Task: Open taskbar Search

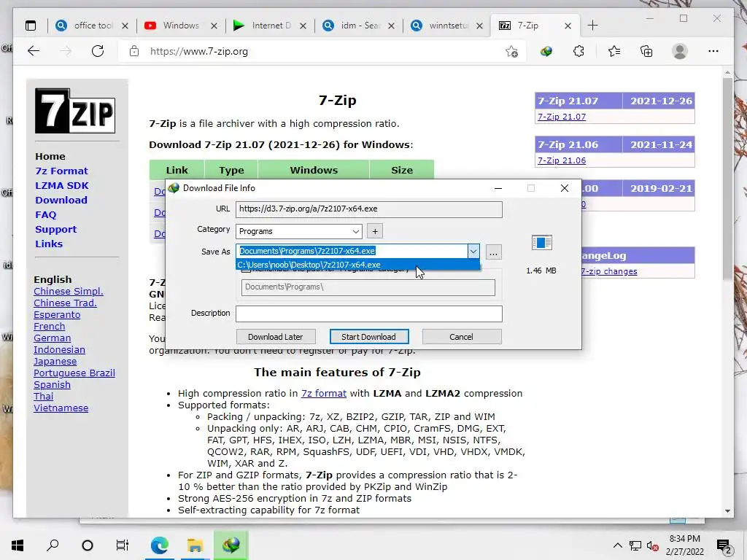Action: 53,545
